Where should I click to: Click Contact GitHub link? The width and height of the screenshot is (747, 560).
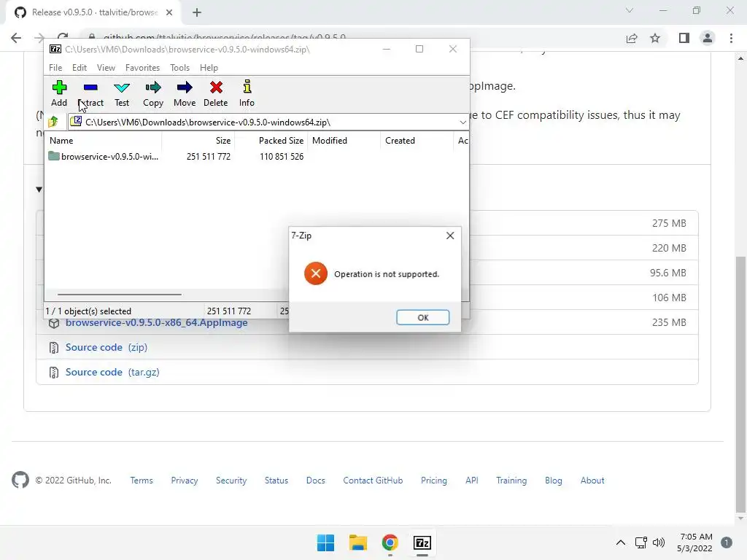373,481
